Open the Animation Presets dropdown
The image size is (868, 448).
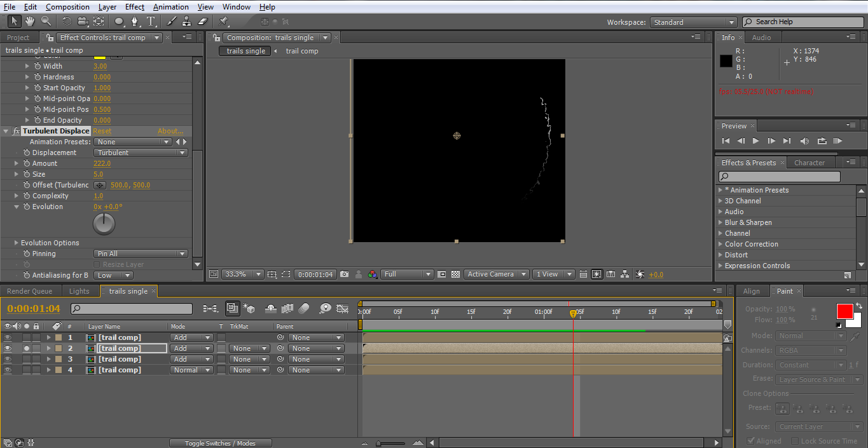click(132, 142)
